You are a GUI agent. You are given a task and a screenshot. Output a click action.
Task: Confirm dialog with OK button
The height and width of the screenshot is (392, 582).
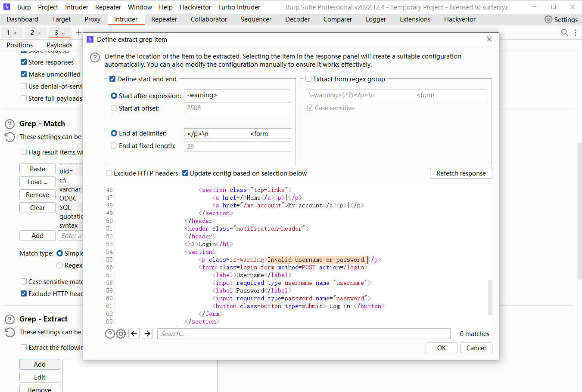442,348
